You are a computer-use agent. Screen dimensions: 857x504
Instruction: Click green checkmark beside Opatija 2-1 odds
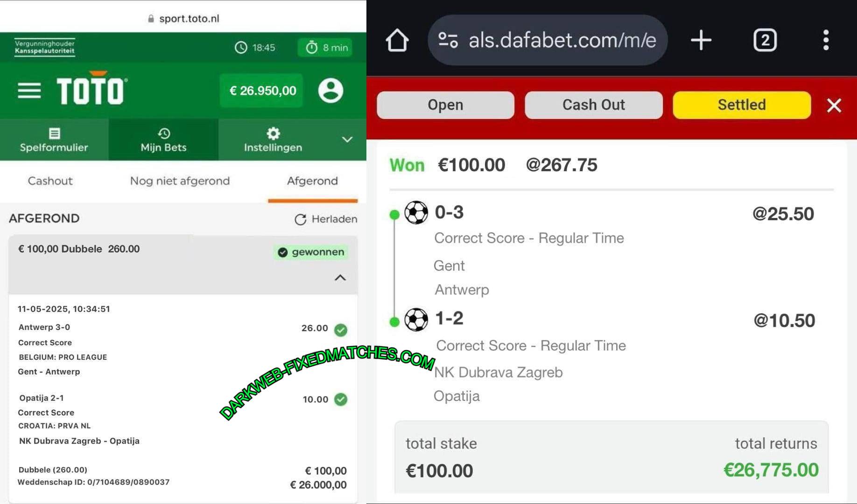point(341,399)
